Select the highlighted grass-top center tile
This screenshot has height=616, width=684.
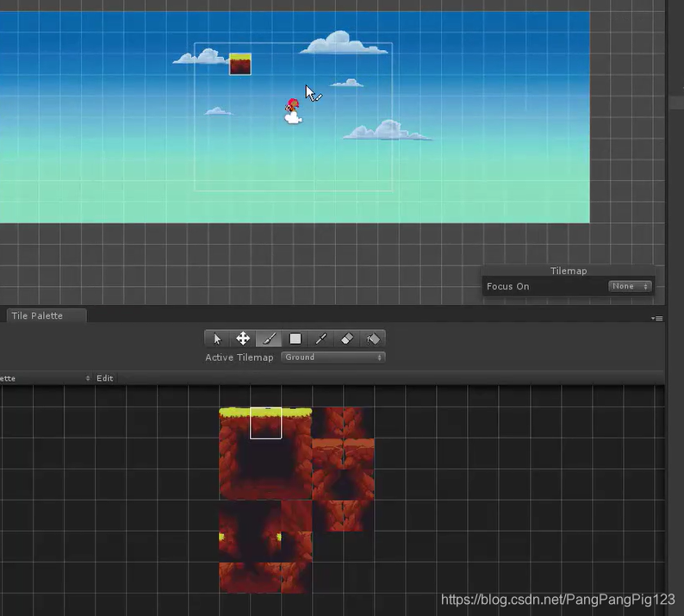pos(265,423)
